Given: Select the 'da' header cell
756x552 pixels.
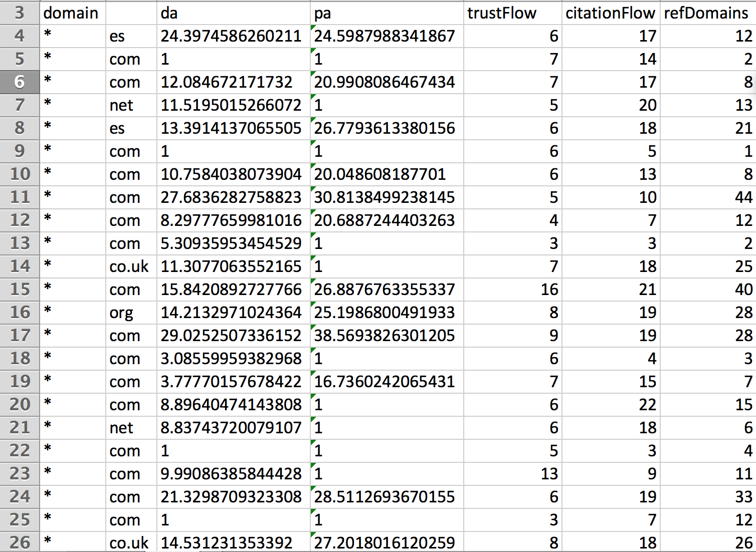Looking at the screenshot, I should tap(233, 13).
